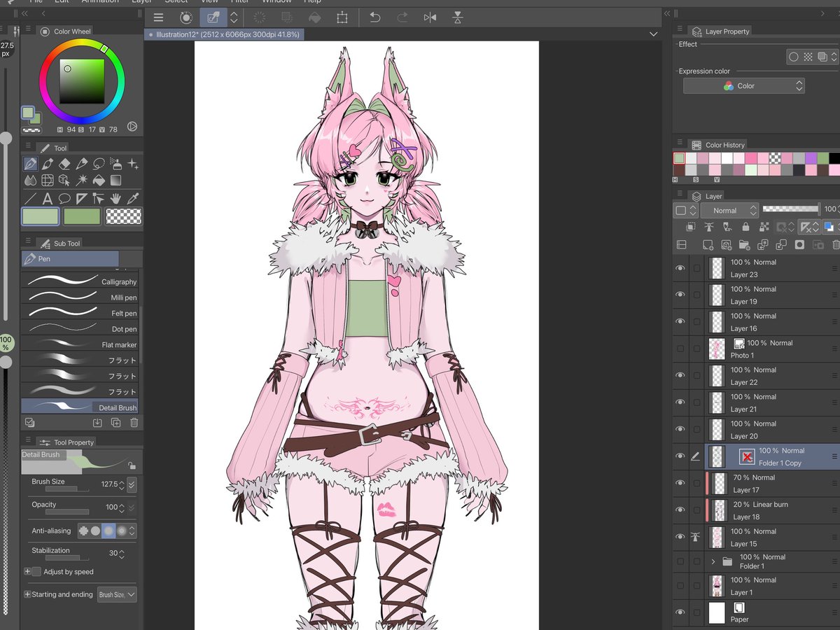Open the Filter menu
Viewport: 840px width, 630px height.
[x=240, y=2]
